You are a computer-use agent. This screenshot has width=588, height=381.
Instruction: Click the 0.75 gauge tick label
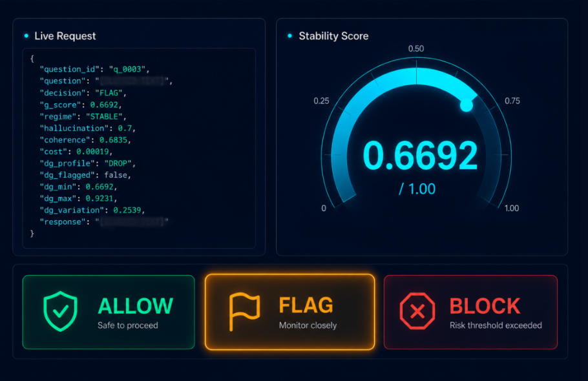pyautogui.click(x=512, y=101)
